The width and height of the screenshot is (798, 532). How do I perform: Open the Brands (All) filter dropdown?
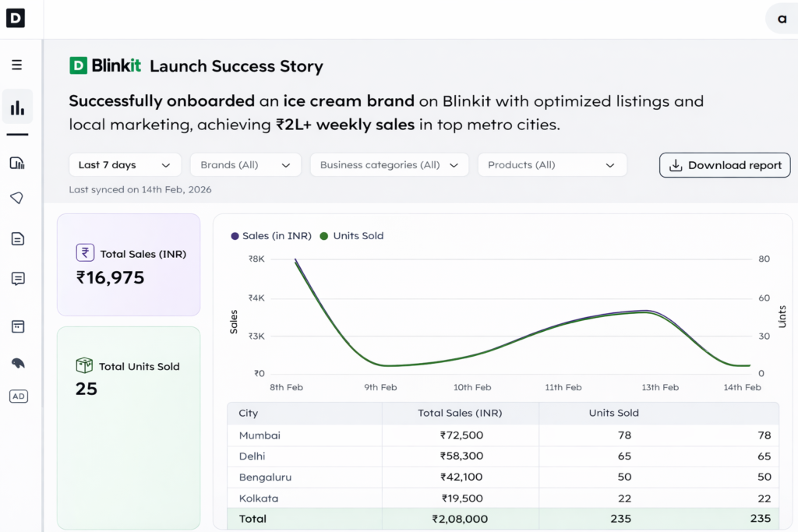click(245, 165)
